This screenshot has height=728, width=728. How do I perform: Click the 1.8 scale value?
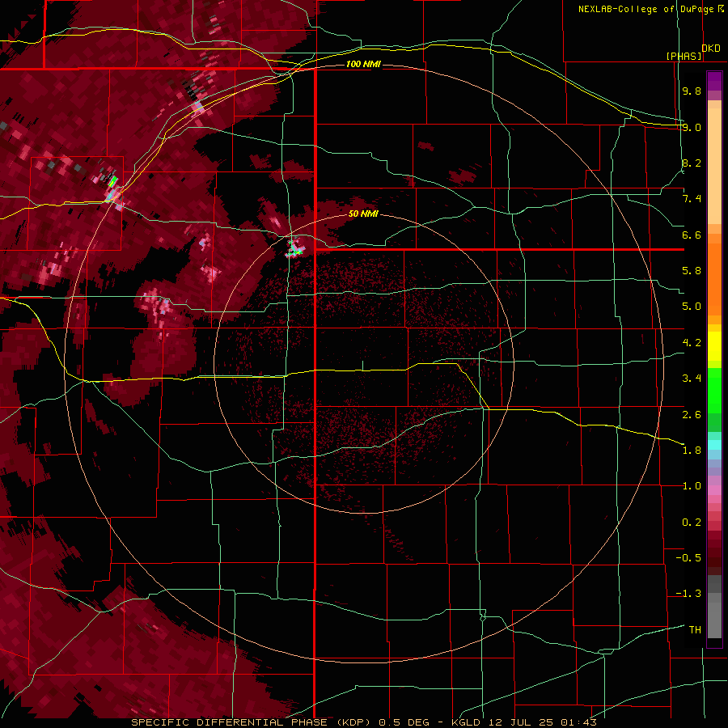click(692, 451)
